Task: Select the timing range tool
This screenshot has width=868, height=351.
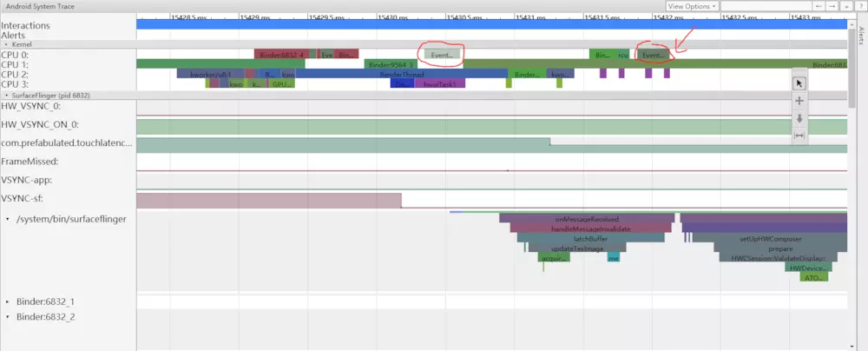Action: (799, 136)
